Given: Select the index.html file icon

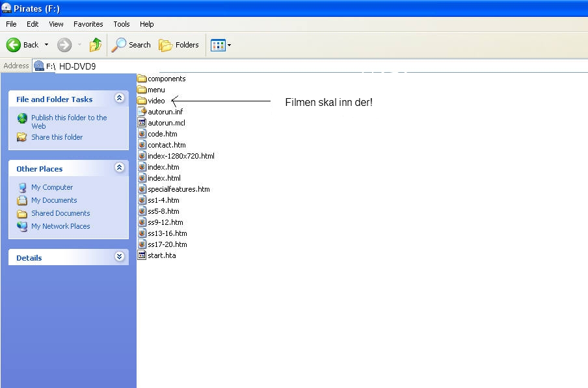Looking at the screenshot, I should pos(142,178).
